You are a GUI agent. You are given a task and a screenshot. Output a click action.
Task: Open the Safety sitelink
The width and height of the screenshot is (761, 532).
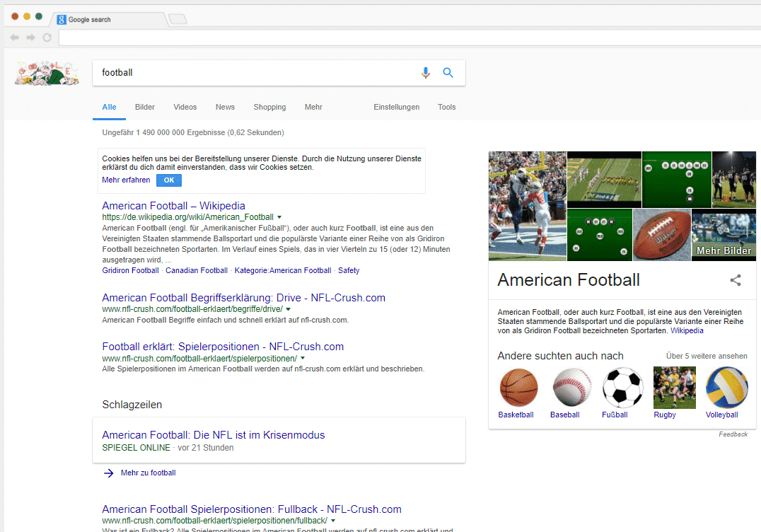point(349,270)
